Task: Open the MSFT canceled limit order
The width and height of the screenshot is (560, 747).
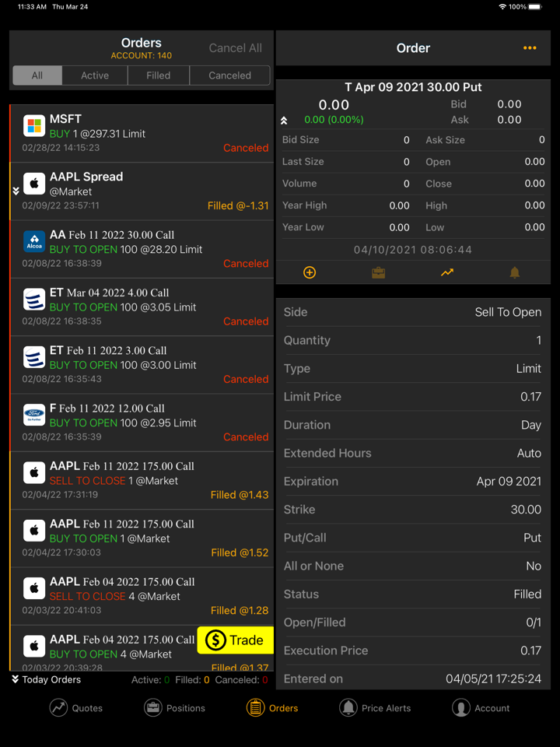Action: [142, 133]
